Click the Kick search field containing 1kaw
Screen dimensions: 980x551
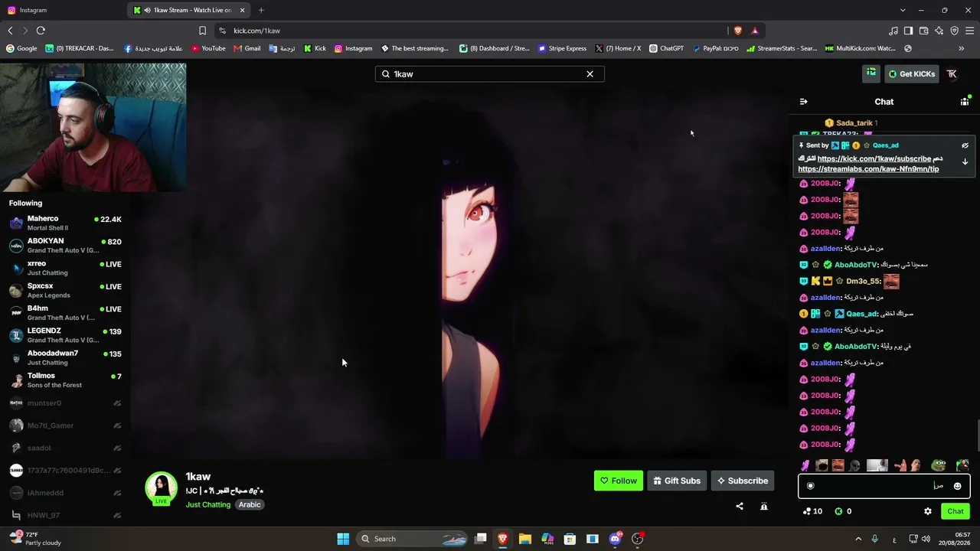click(x=489, y=74)
